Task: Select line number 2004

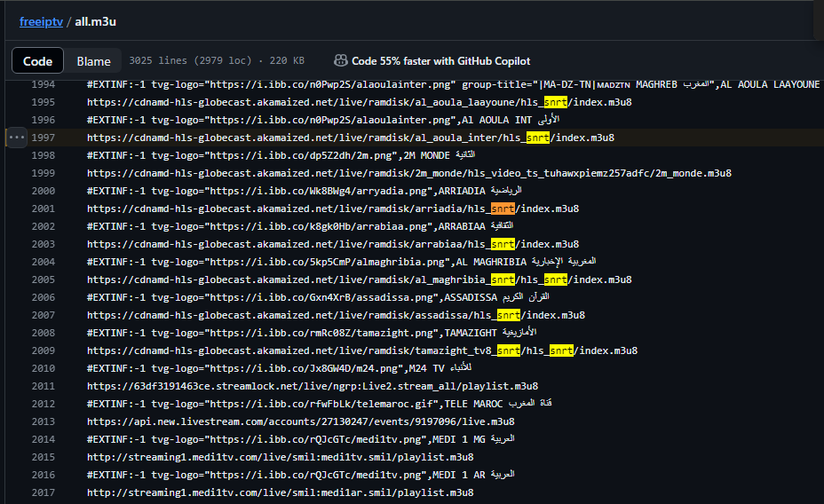Action: (44, 262)
